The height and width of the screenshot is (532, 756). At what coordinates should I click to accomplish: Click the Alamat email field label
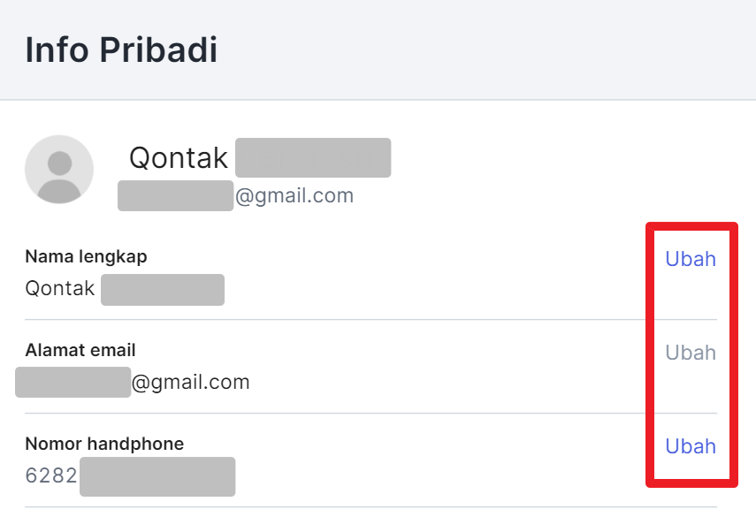[x=80, y=350]
